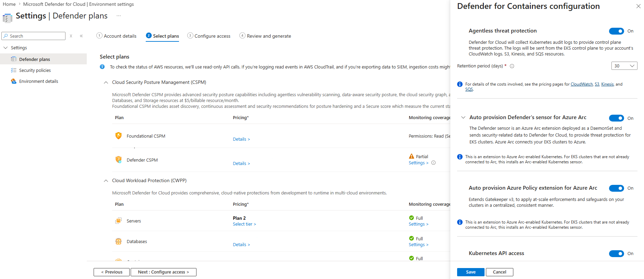Toggle the Kubernetes API access switch
644x279 pixels.
click(616, 254)
